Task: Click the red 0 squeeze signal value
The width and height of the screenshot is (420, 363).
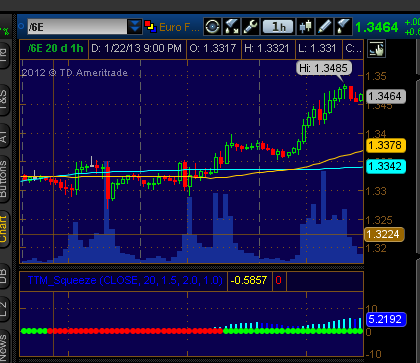Action: click(x=278, y=280)
